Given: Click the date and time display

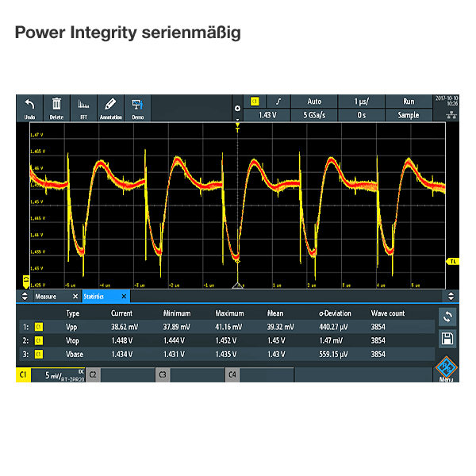Looking at the screenshot, I should click(447, 101).
